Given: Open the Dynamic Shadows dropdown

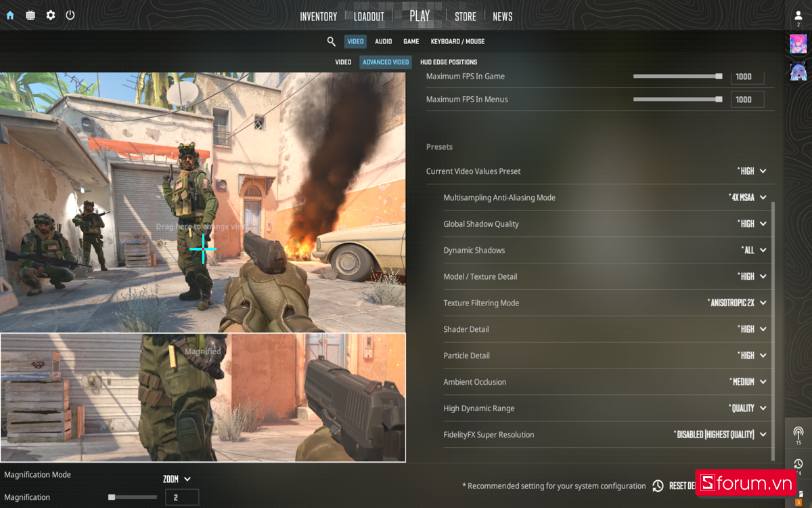Looking at the screenshot, I should pyautogui.click(x=754, y=251).
